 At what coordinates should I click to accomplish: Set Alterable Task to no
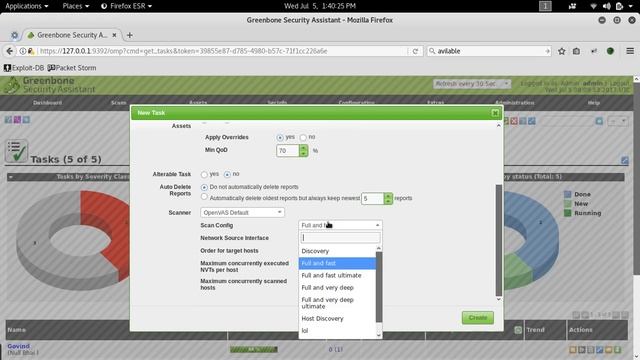coord(227,174)
